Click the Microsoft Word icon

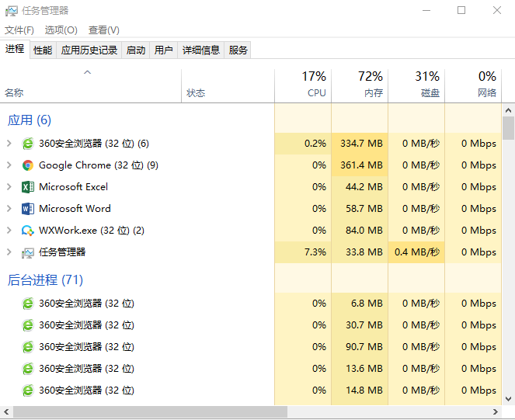click(28, 209)
